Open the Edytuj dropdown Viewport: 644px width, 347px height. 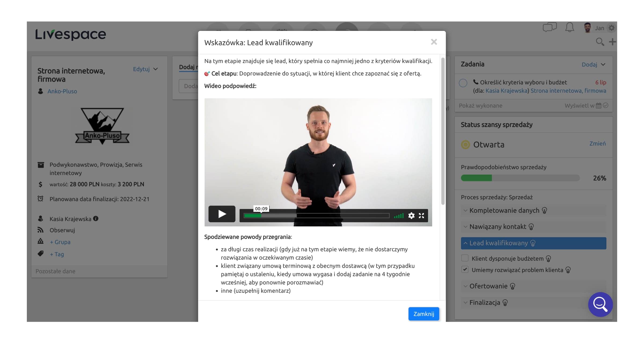145,69
